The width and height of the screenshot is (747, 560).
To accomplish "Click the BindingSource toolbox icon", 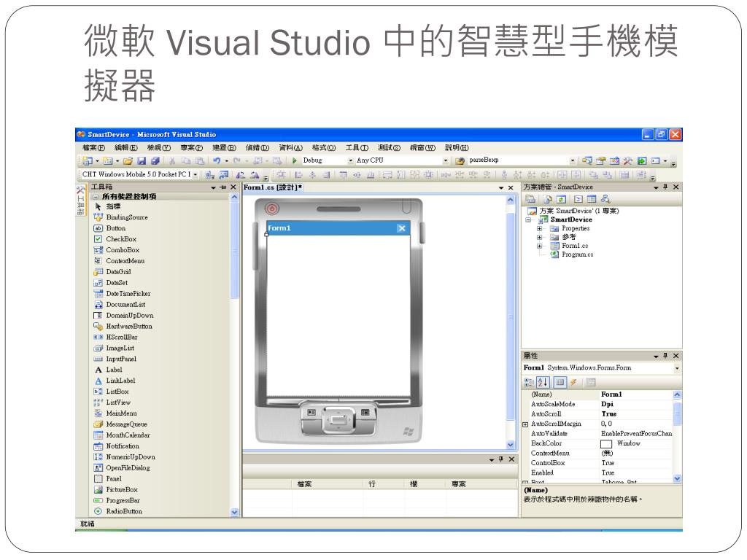I will [x=98, y=217].
